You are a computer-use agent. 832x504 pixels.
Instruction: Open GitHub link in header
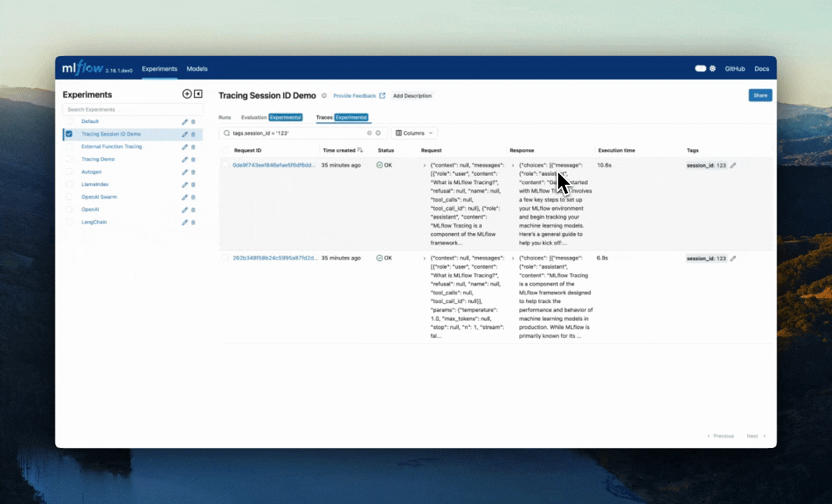coord(735,69)
